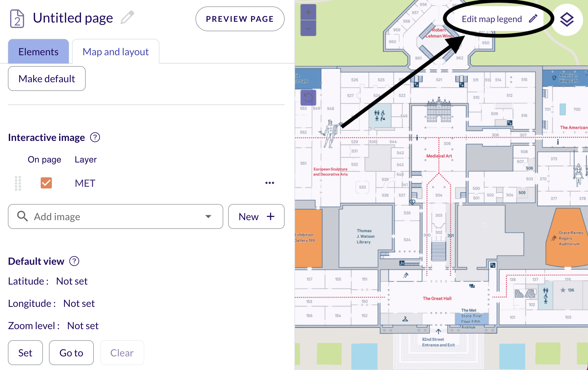Viewport: 588px width, 370px height.
Task: Click the New plus button
Action: click(256, 216)
